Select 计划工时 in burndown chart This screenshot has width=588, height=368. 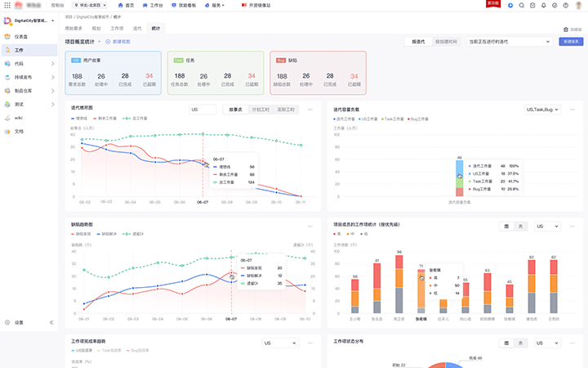coord(261,110)
